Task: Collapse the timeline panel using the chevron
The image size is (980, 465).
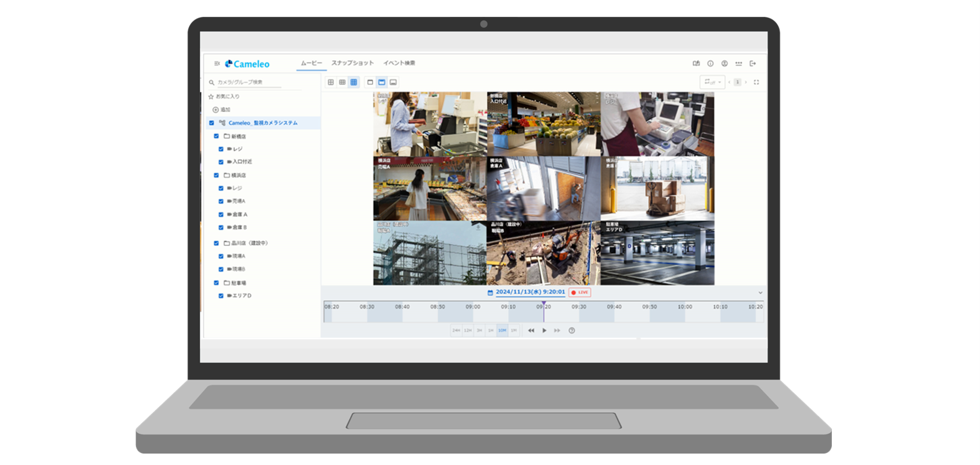Action: pos(760,293)
